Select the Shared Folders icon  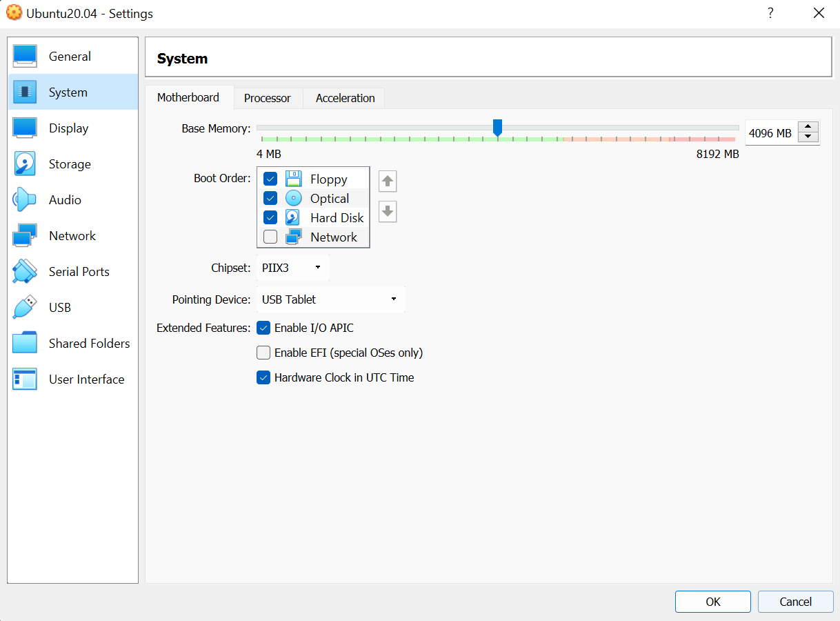pyautogui.click(x=25, y=343)
